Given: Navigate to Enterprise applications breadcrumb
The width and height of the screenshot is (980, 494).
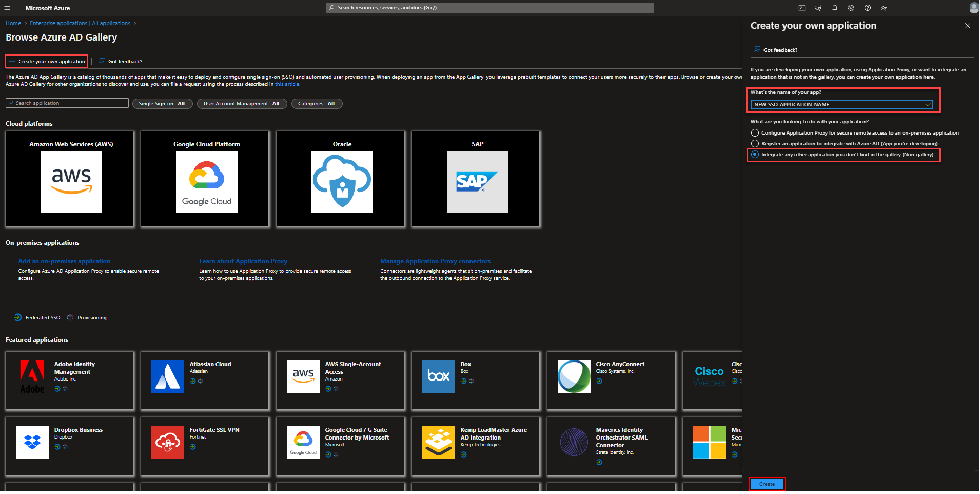Looking at the screenshot, I should (80, 23).
